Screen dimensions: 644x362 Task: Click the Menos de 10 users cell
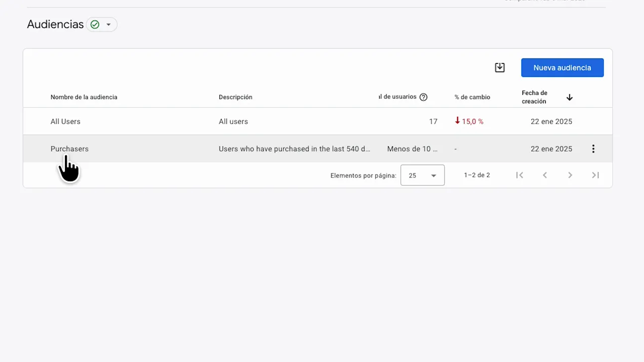(413, 149)
